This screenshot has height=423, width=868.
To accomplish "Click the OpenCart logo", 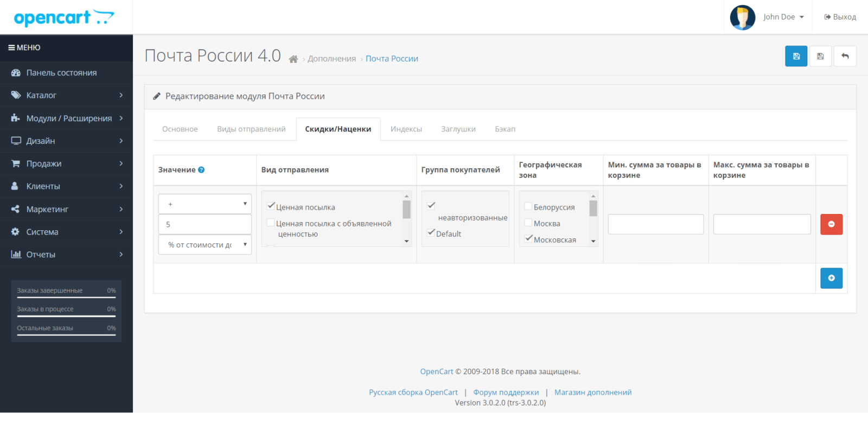I will (x=64, y=17).
